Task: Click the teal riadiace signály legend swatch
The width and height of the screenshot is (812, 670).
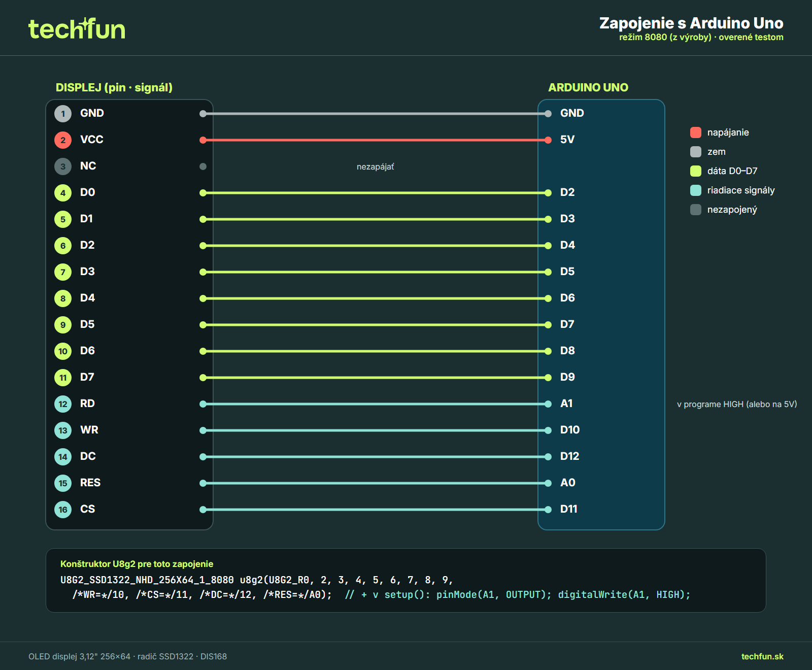Action: coord(696,190)
